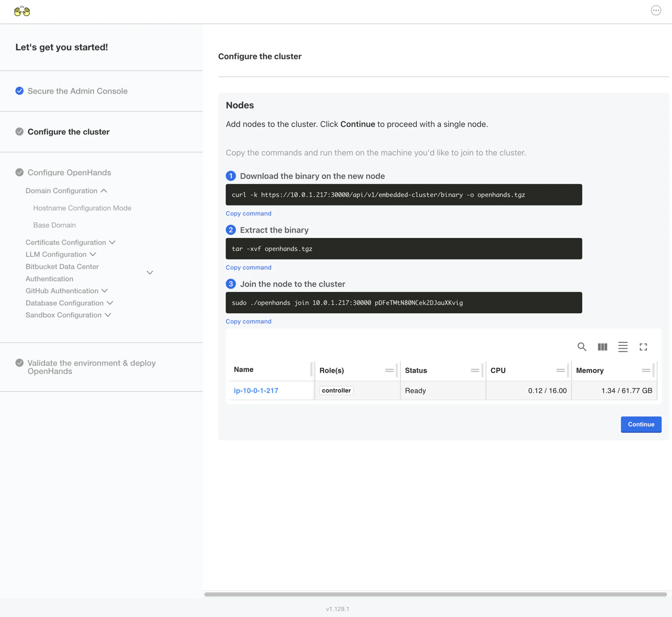Click the waving-hands OpenHands logo
The height and width of the screenshot is (617, 672).
(x=21, y=11)
